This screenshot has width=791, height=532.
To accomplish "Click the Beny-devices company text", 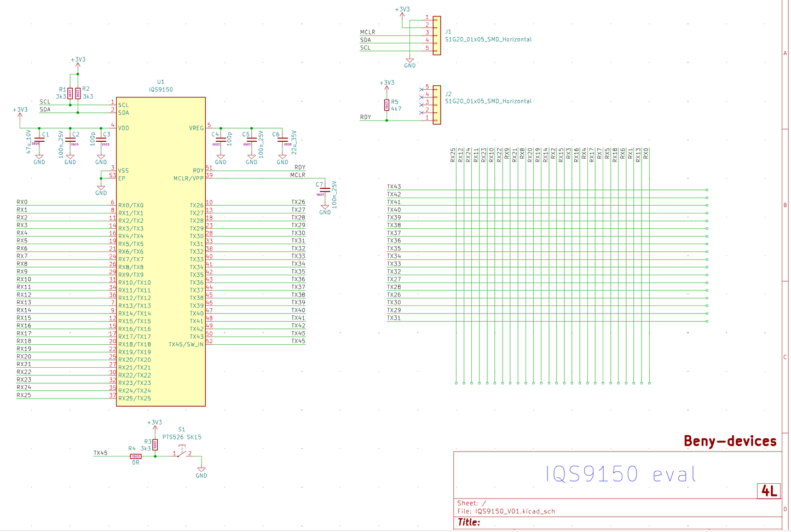I will [x=730, y=441].
